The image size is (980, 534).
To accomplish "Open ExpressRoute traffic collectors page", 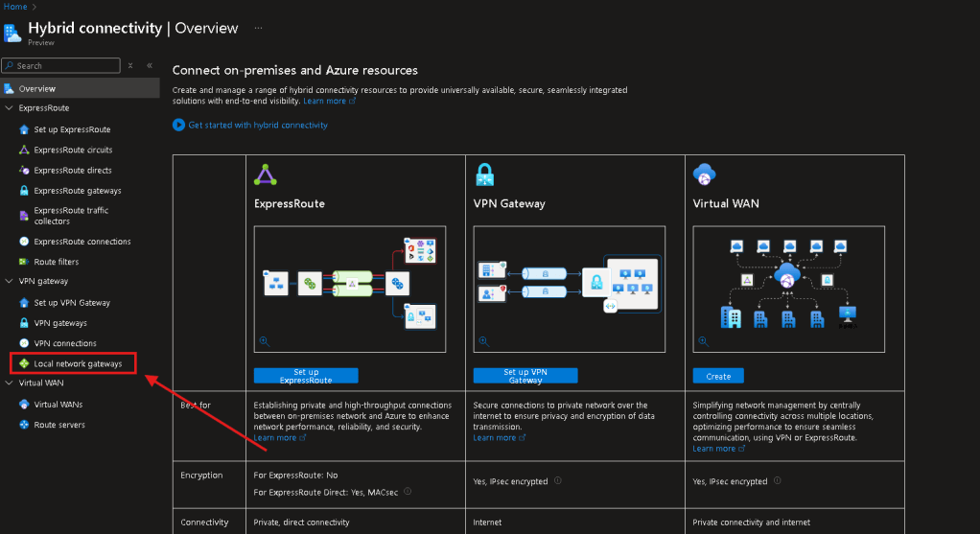I will 71,216.
